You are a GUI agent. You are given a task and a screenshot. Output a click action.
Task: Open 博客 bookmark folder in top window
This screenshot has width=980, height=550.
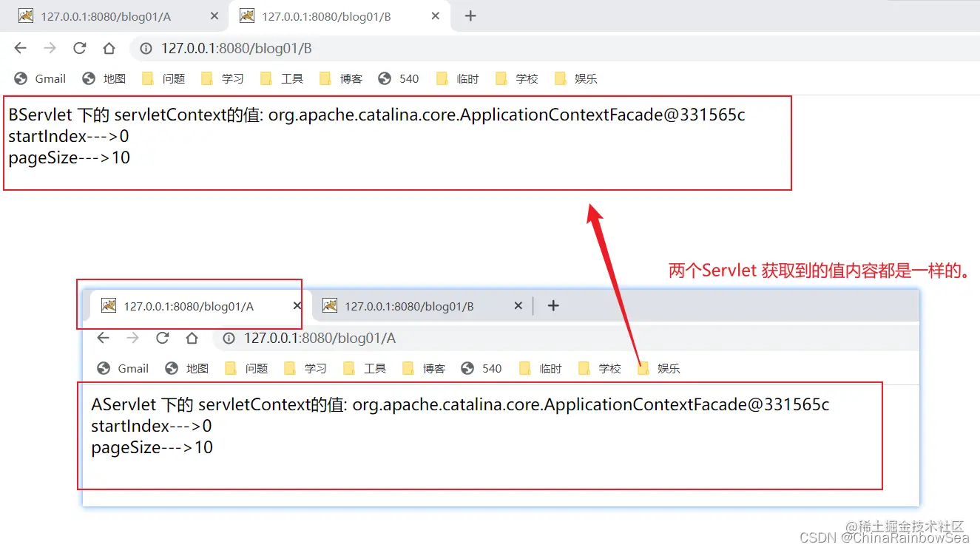(x=340, y=78)
